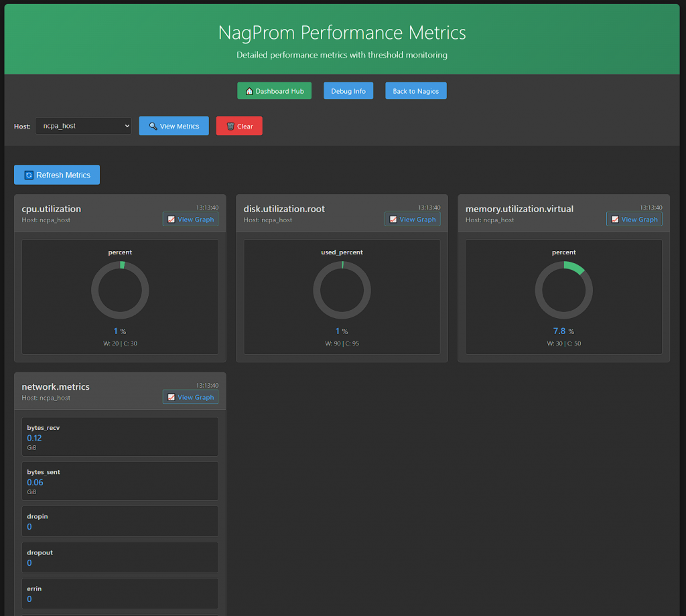The width and height of the screenshot is (686, 616).
Task: Select the bytes_recv metric box
Action: (120, 437)
